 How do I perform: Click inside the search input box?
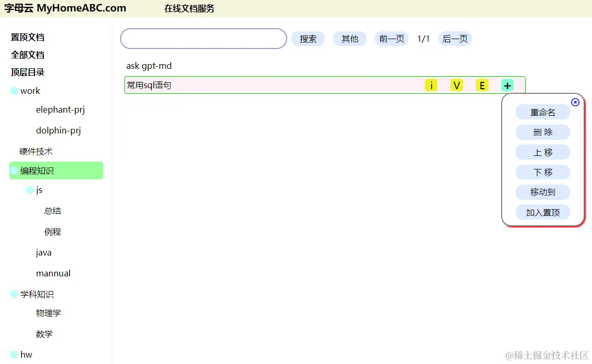[x=203, y=39]
